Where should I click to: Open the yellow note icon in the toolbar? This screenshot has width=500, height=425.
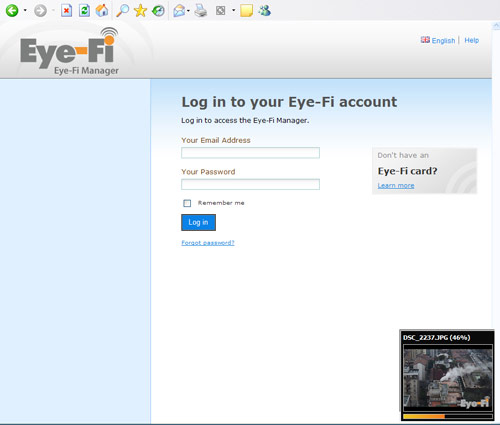pos(246,11)
